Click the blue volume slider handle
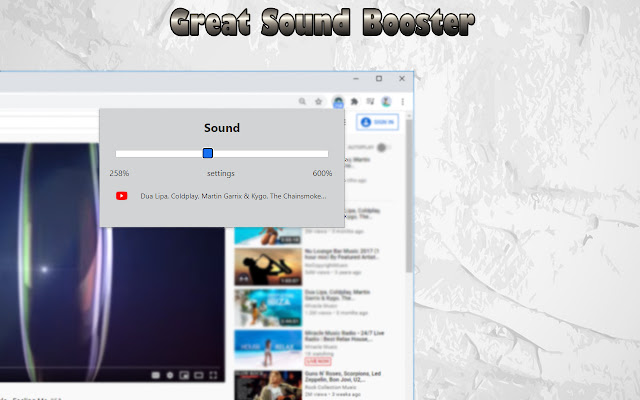Viewport: 640px width, 400px height. click(208, 153)
